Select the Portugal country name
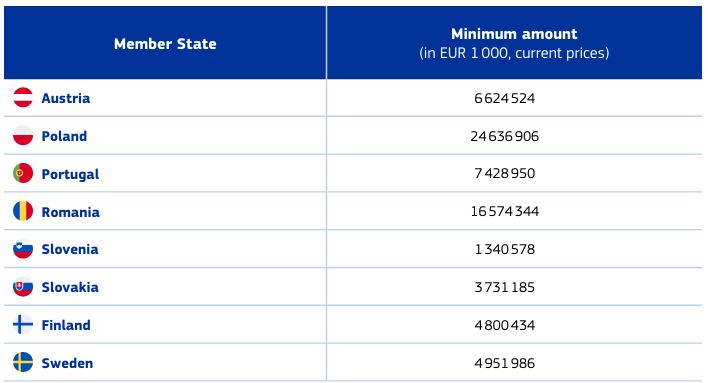This screenshot has height=383, width=708. 70,174
